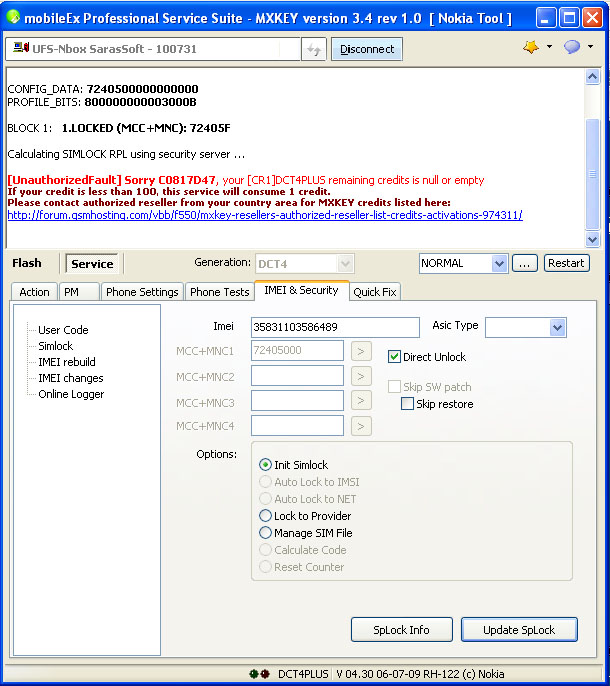This screenshot has height=686, width=610.
Task: Open the Quick Fix tab
Action: (x=375, y=292)
